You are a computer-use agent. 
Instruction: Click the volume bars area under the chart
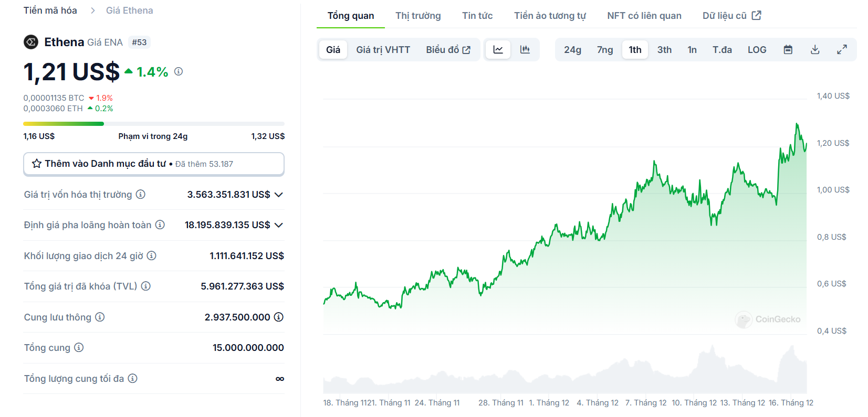[x=565, y=370]
